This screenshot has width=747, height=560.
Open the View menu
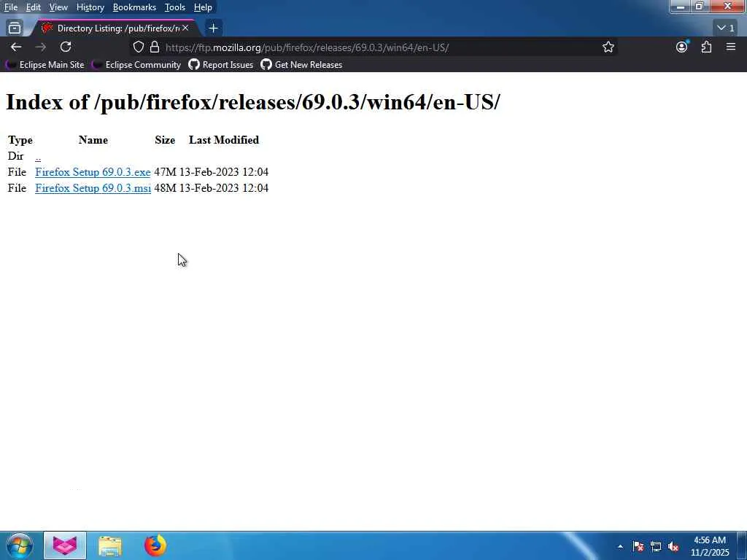coord(58,7)
